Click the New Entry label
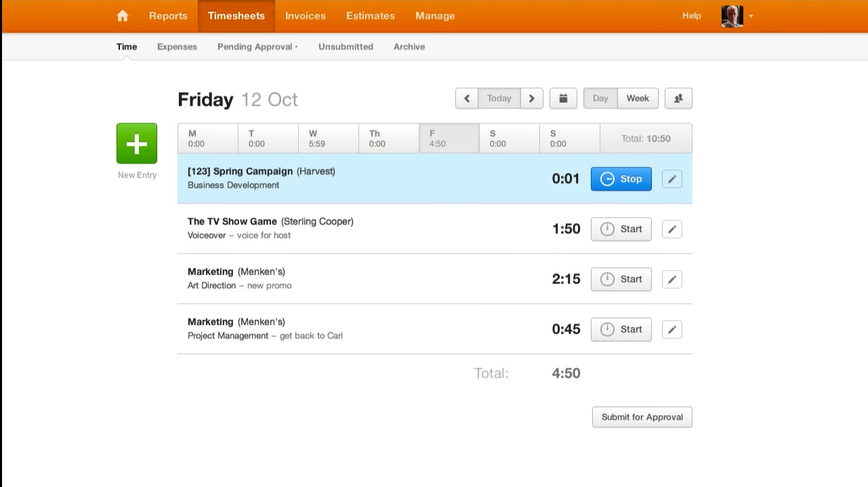This screenshot has height=487, width=868. pyautogui.click(x=137, y=175)
